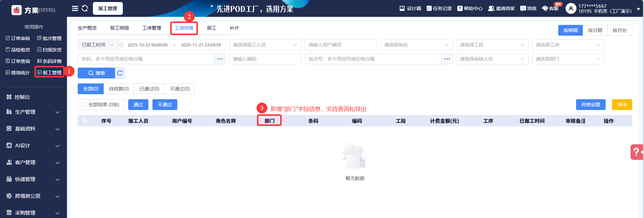Switch to the 报工明细 tab
Viewport: 644px width, 218px height.
pyautogui.click(x=119, y=28)
